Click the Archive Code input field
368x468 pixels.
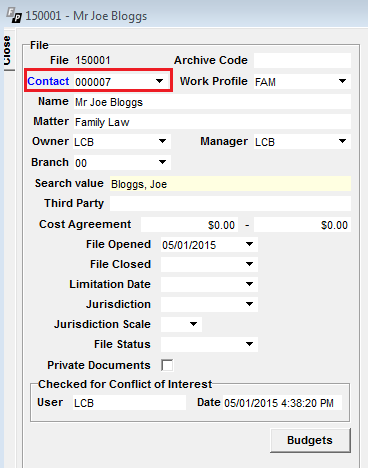coord(302,60)
